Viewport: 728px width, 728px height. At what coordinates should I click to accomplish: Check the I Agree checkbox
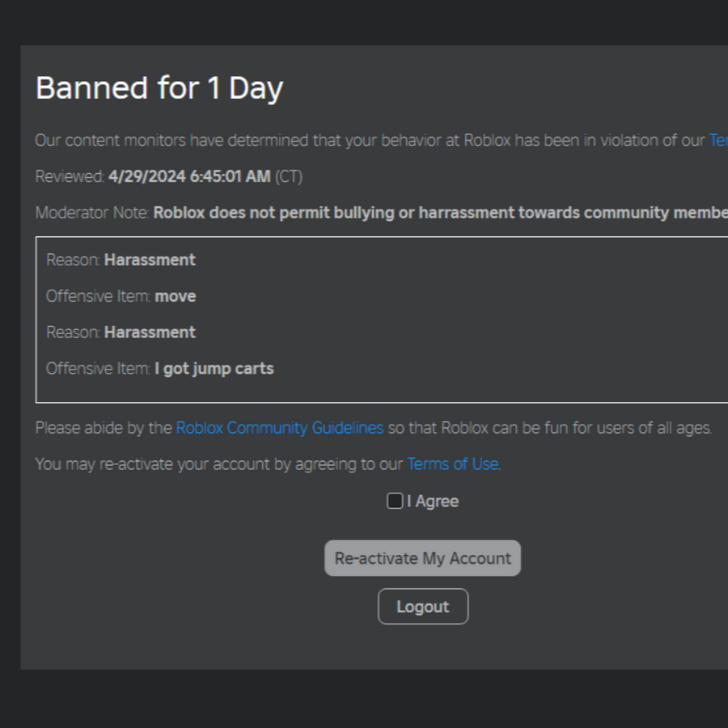click(x=395, y=501)
